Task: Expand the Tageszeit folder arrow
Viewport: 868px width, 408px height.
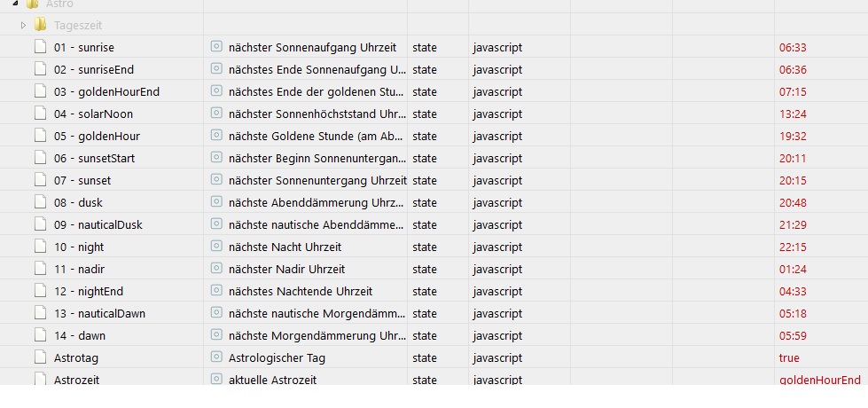Action: click(x=23, y=25)
